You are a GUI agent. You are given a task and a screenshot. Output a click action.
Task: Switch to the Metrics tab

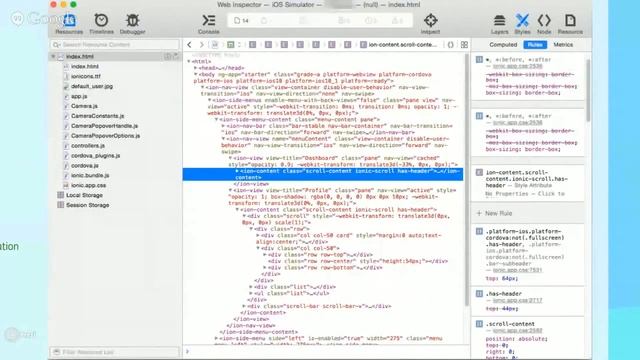point(563,45)
